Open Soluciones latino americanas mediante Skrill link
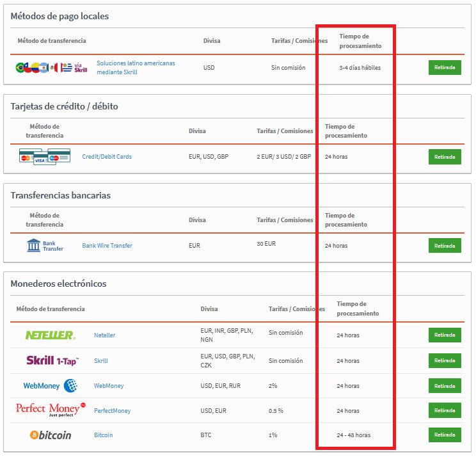 [x=136, y=67]
